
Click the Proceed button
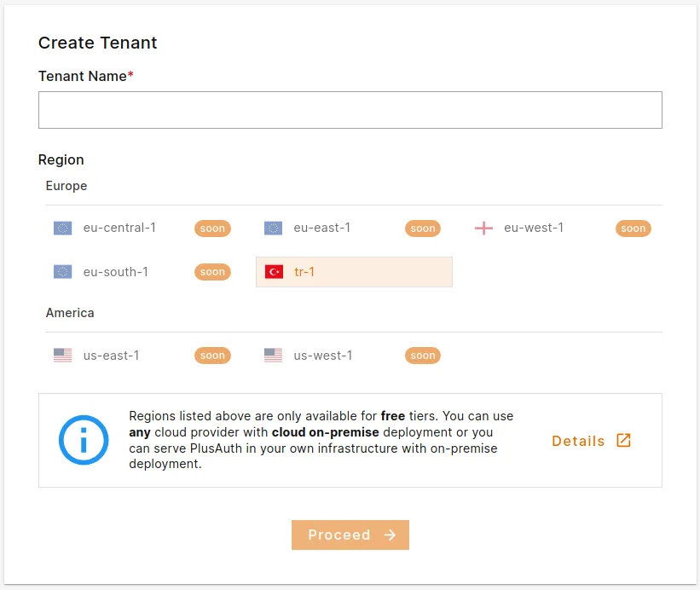(x=350, y=535)
